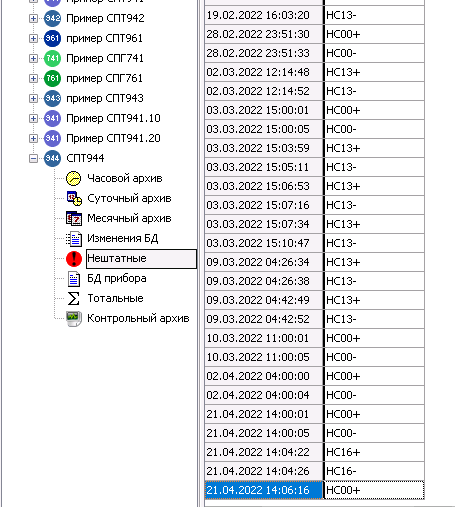This screenshot has height=507, width=455.
Task: Click the monitor icon of Контрольный архив
Action: (74, 319)
